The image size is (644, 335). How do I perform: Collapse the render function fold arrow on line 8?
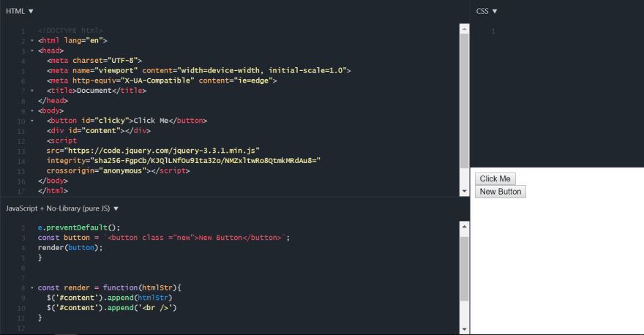pos(32,287)
